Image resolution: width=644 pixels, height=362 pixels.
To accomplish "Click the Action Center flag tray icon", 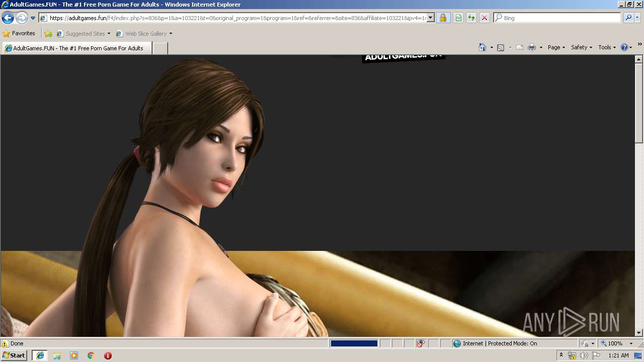I will pyautogui.click(x=596, y=355).
